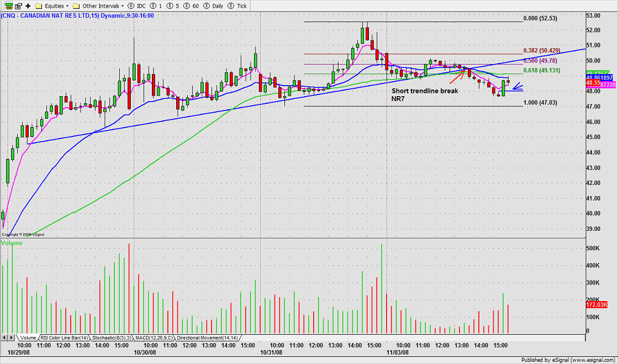The image size is (618, 364).
Task: Click the green Volume pane label
Action: pyautogui.click(x=12, y=243)
